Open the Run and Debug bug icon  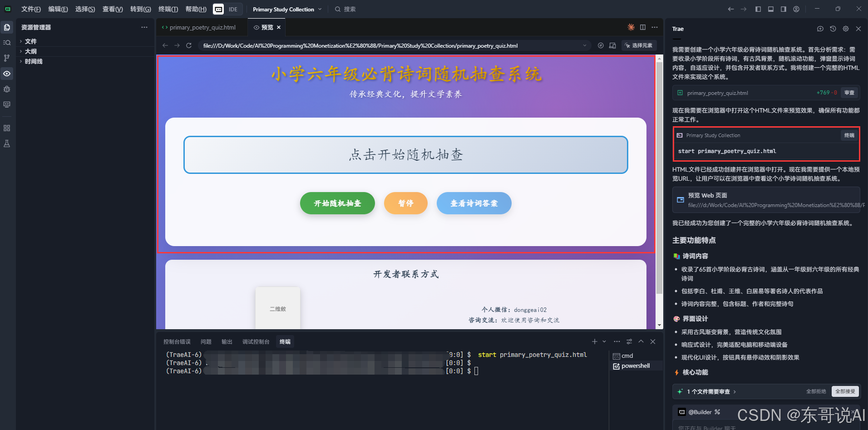coord(7,89)
